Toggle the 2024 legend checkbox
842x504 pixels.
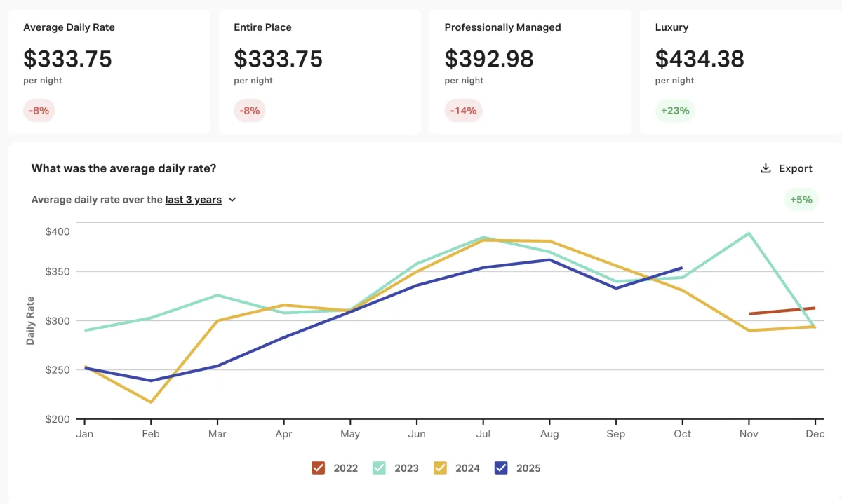(441, 468)
